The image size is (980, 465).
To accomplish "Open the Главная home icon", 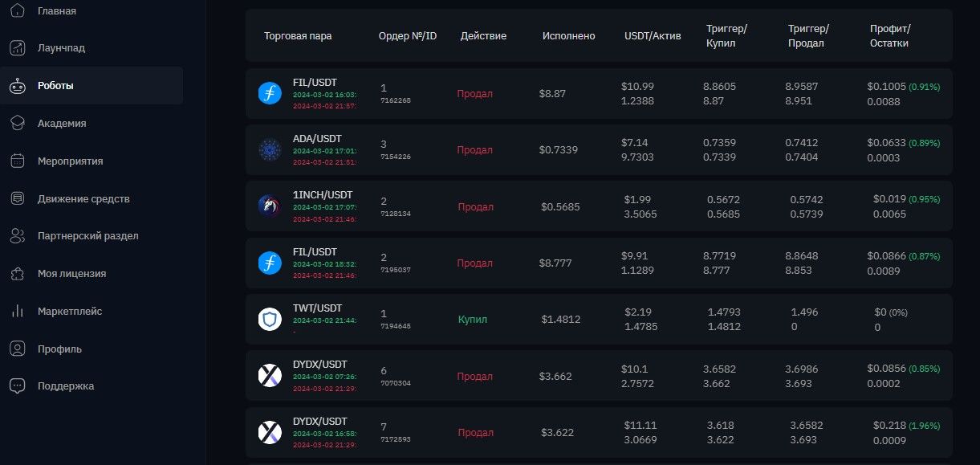I will (18, 10).
